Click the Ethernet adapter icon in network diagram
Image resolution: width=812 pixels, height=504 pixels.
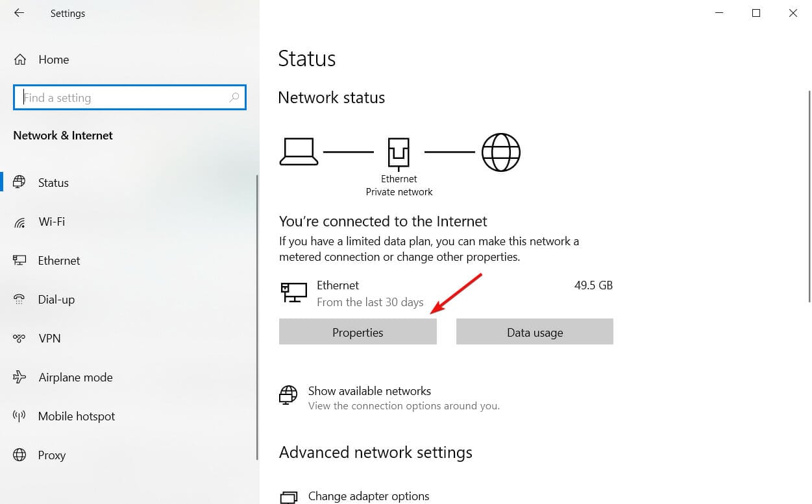(399, 153)
